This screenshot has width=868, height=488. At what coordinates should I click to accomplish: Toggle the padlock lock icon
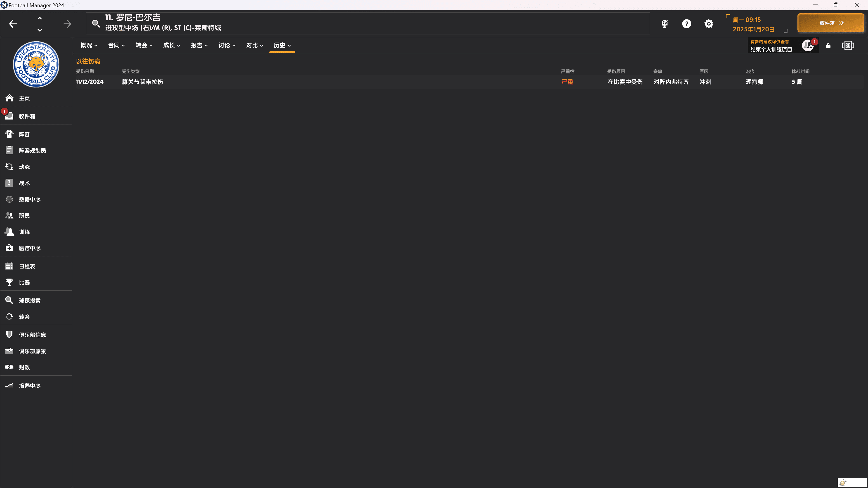click(828, 45)
